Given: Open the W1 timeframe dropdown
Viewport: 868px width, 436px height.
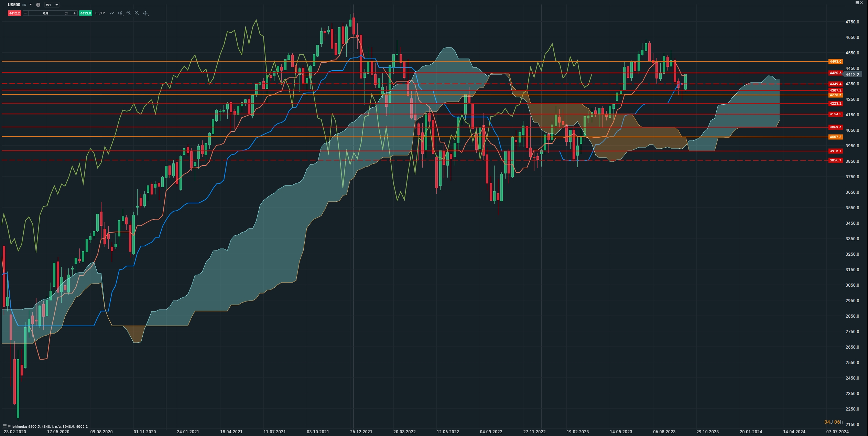Looking at the screenshot, I should 52,5.
